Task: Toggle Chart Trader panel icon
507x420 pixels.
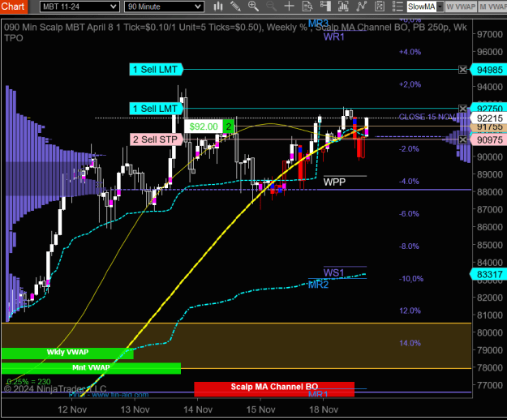Action: point(325,6)
